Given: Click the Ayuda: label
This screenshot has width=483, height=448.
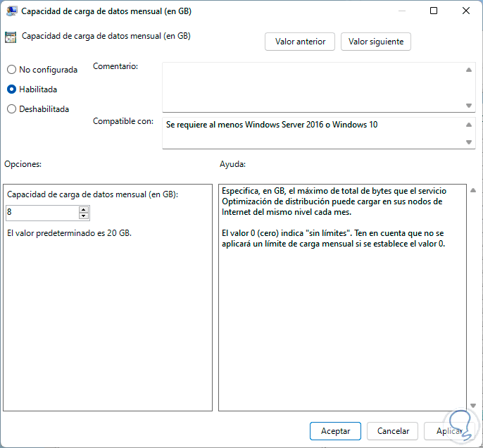Looking at the screenshot, I should pos(232,164).
